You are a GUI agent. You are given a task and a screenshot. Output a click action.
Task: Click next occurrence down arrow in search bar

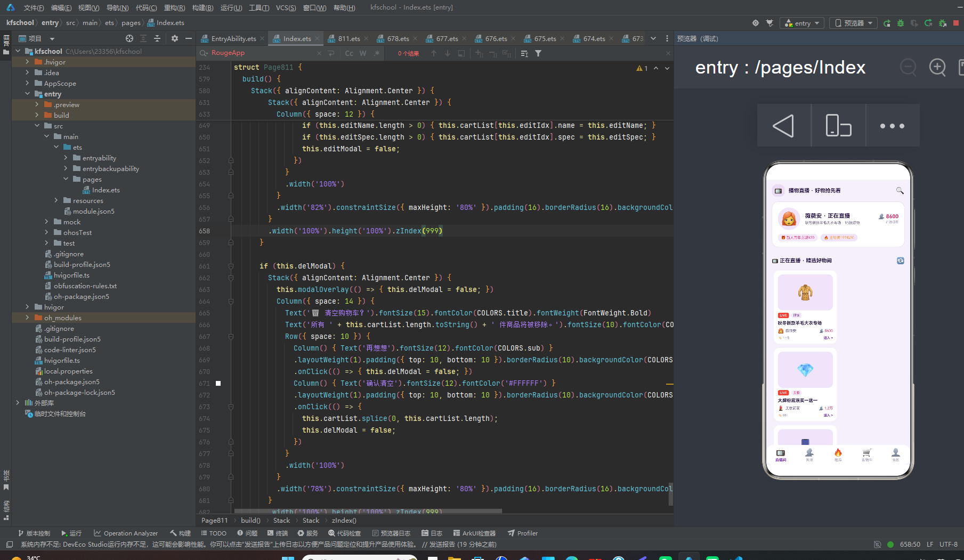pos(448,53)
